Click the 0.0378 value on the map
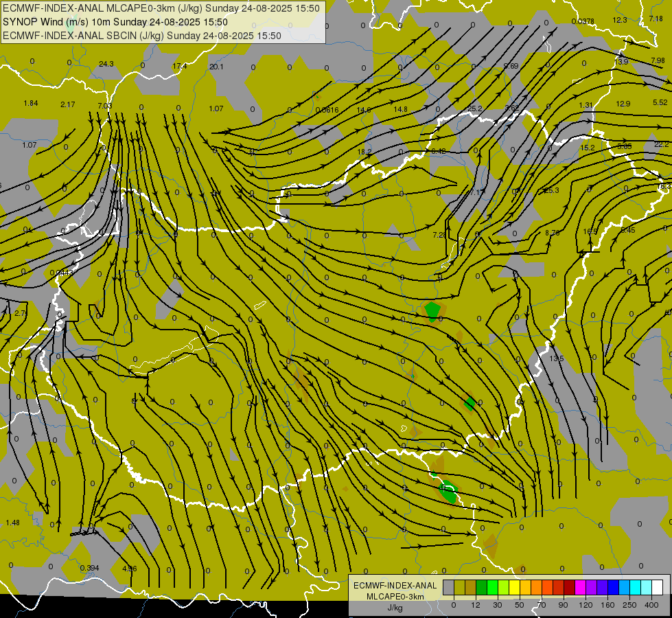672x618 pixels. click(x=583, y=21)
